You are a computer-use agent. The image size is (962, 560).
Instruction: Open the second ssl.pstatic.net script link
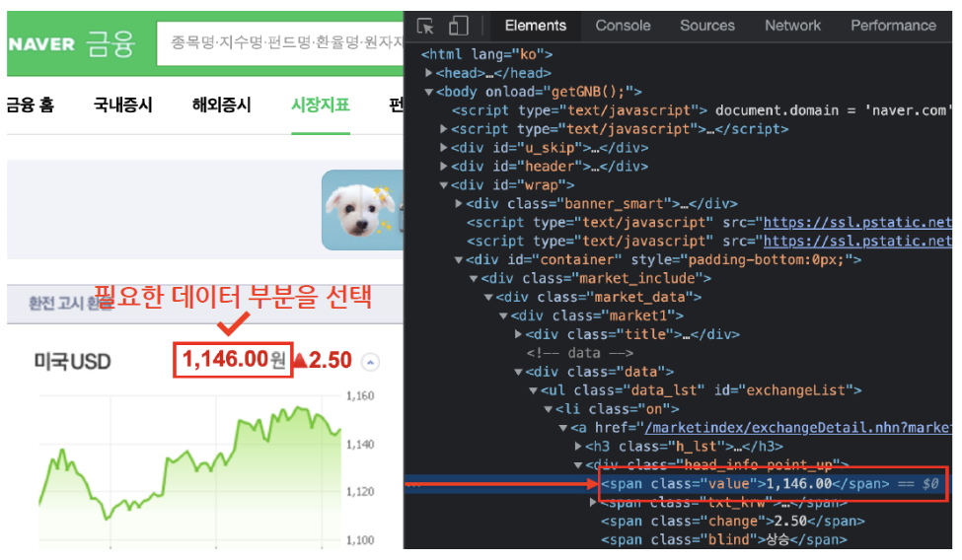[x=857, y=241]
